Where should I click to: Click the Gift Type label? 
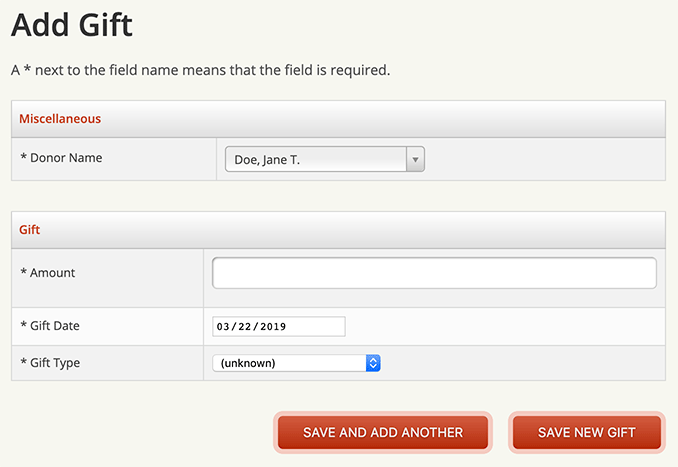(x=50, y=362)
